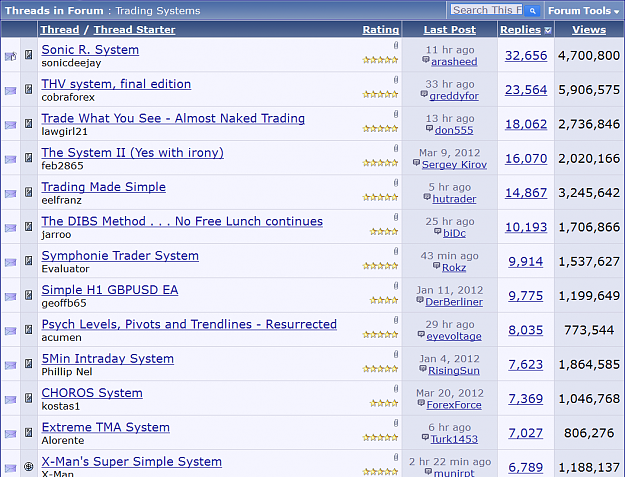Click search icon button next to search field
Screen dimensions: 625x477
(x=533, y=11)
